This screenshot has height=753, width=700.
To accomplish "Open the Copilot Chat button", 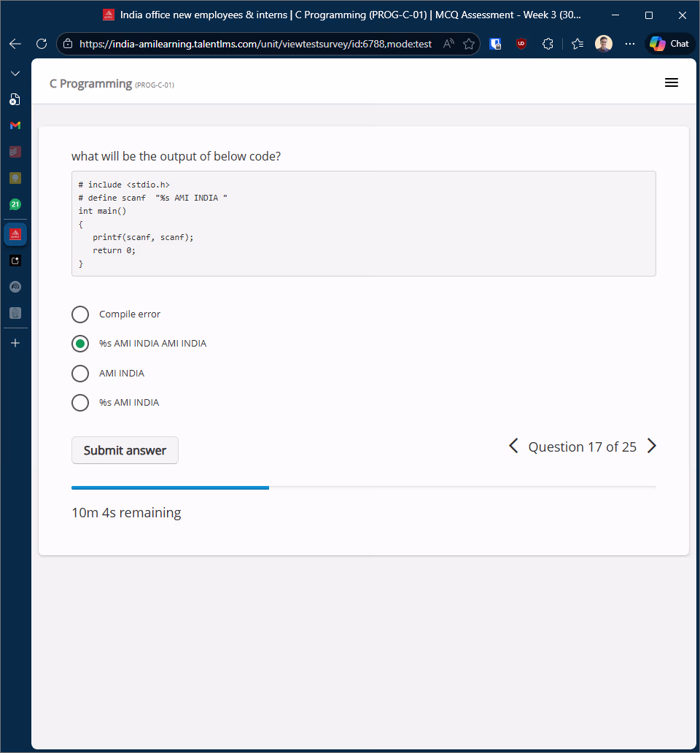I will (669, 44).
